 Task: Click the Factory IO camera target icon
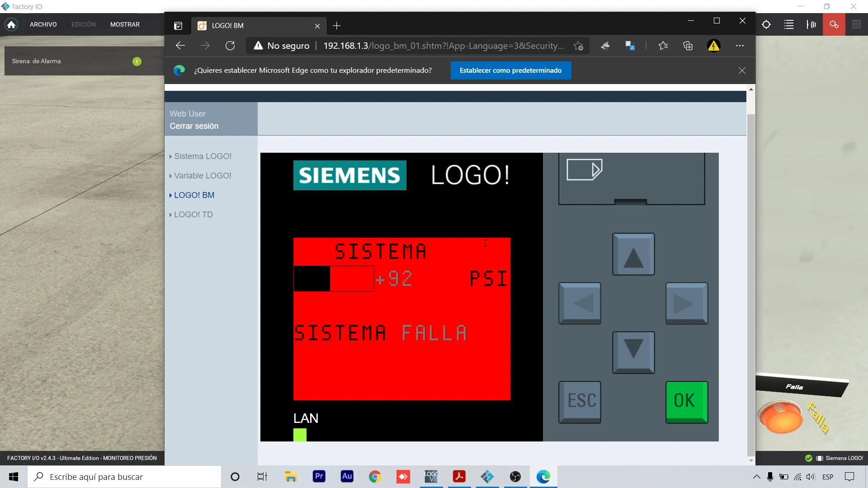[x=766, y=24]
